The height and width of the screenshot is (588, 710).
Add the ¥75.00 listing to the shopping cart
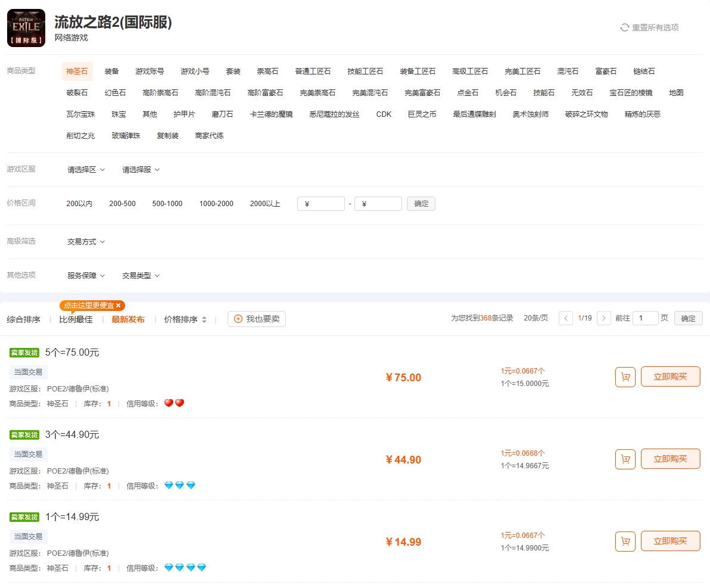point(625,377)
